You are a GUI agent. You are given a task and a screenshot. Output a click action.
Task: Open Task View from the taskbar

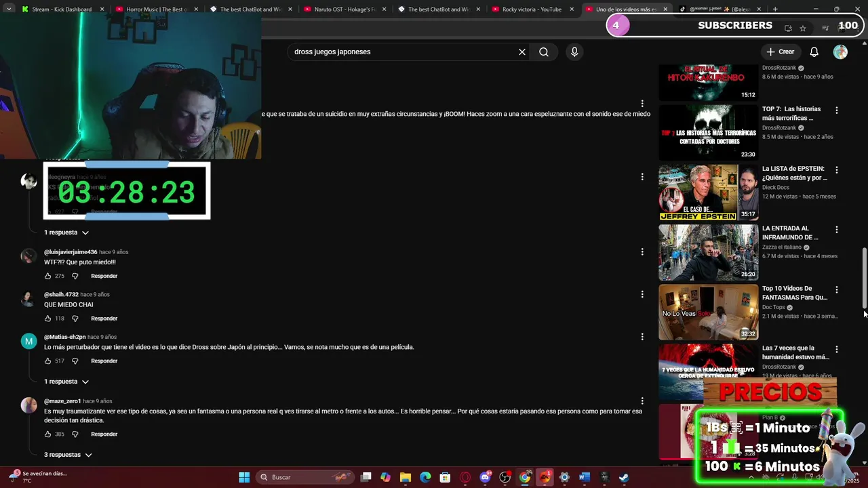click(x=366, y=477)
